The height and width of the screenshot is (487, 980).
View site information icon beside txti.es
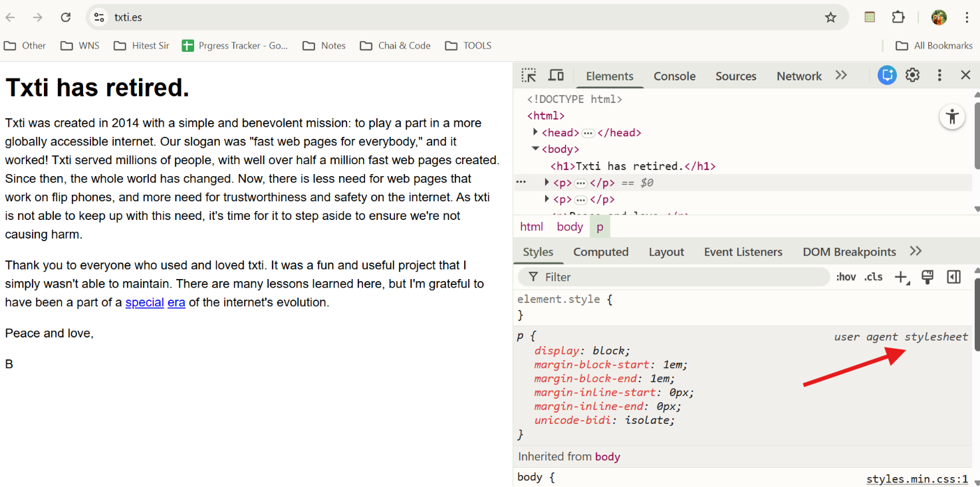[99, 17]
